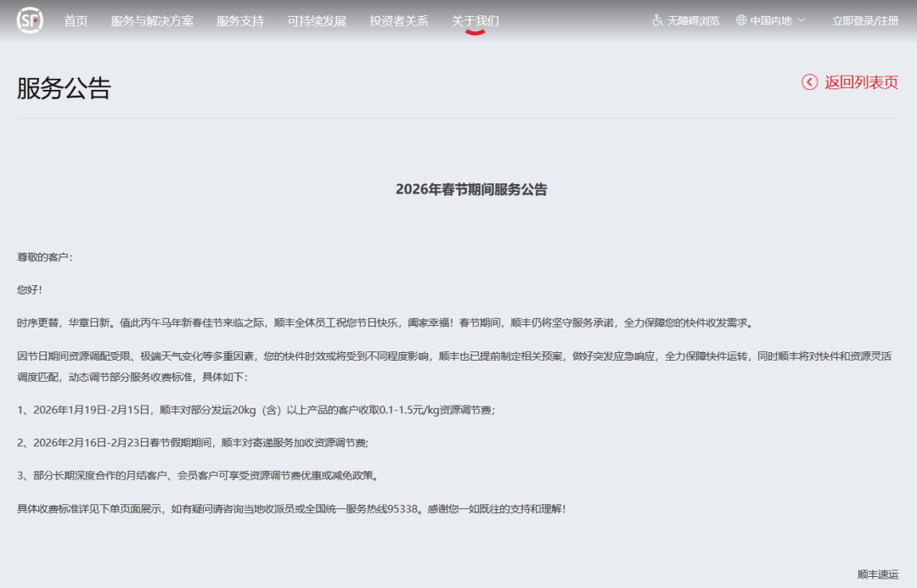Click the wheelchair accessibility icon
The image size is (917, 588).
(657, 20)
